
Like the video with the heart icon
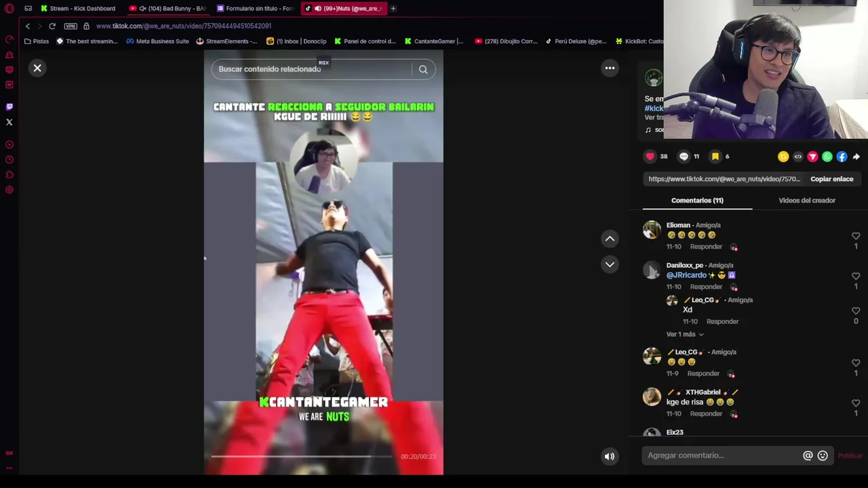pos(650,157)
